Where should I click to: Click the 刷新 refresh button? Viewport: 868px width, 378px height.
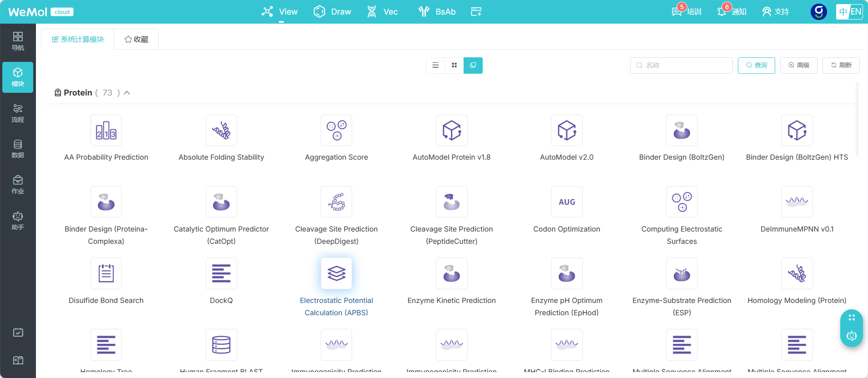click(841, 66)
